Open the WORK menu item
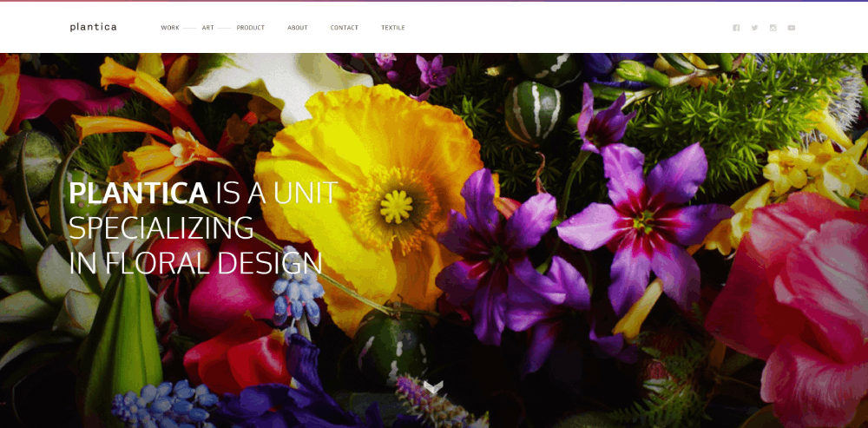Viewport: 868px width, 428px height. click(170, 28)
